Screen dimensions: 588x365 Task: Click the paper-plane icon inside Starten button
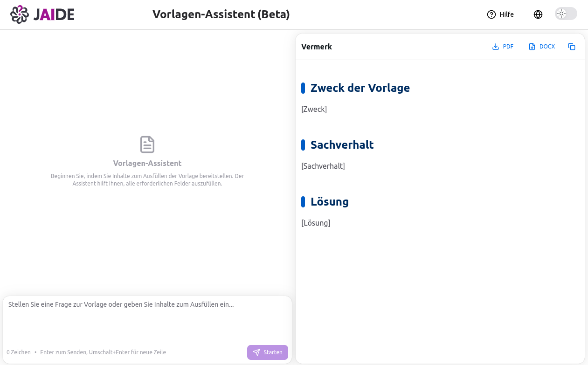click(256, 352)
